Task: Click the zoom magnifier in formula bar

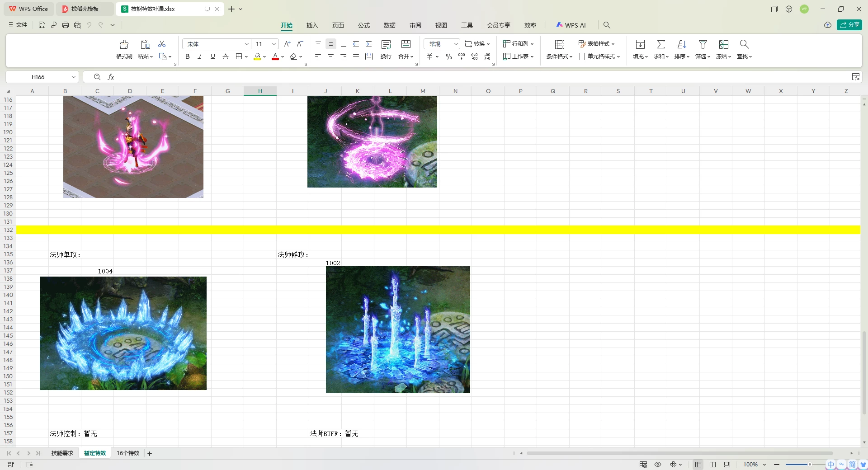Action: tap(97, 77)
